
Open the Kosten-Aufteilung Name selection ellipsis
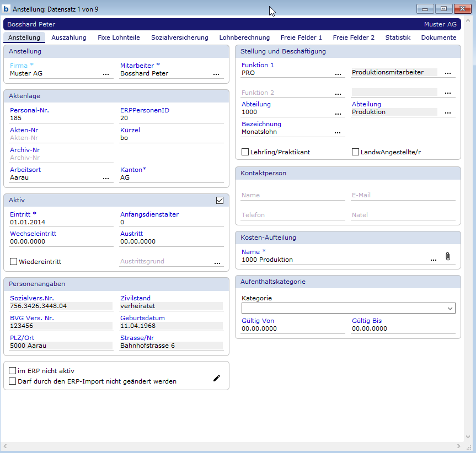click(x=433, y=260)
